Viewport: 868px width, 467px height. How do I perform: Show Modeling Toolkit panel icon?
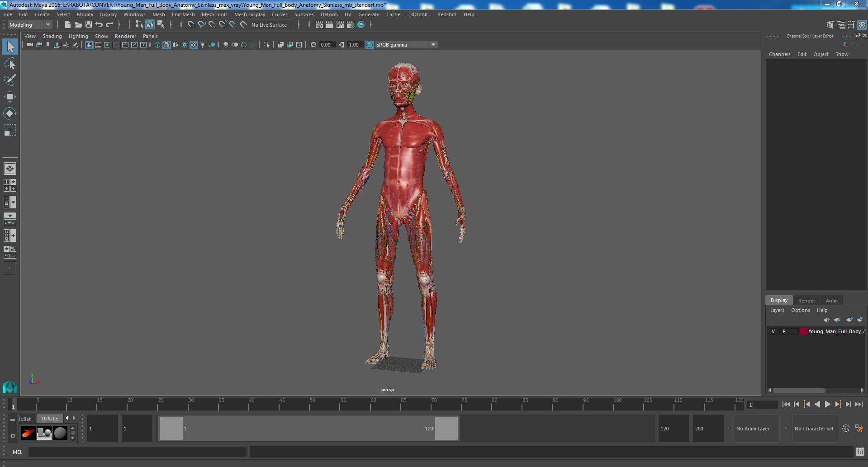coord(830,25)
